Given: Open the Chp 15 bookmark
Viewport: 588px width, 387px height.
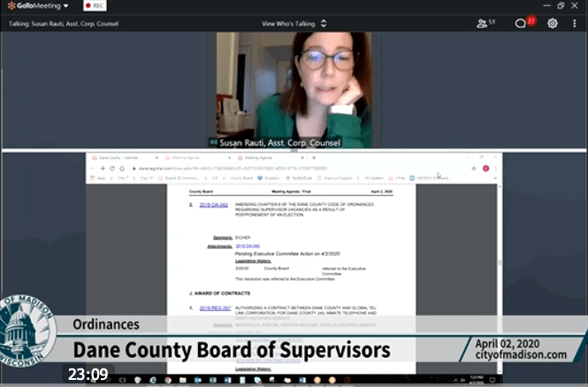Looking at the screenshot, I should 147,178.
